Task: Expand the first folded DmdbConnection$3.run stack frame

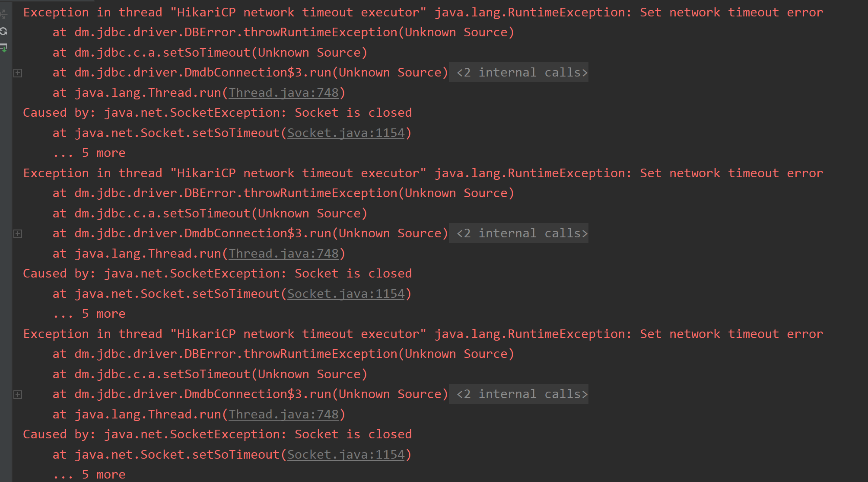Action: (18, 73)
